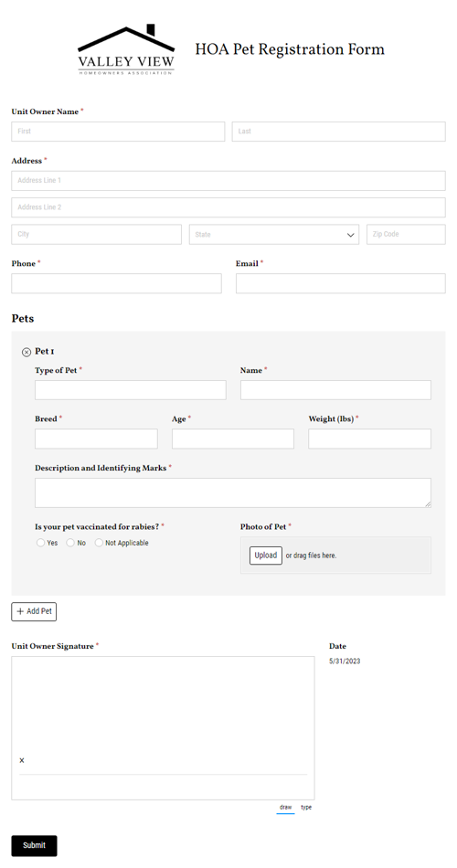
Task: Click the Email input field
Action: tap(341, 283)
